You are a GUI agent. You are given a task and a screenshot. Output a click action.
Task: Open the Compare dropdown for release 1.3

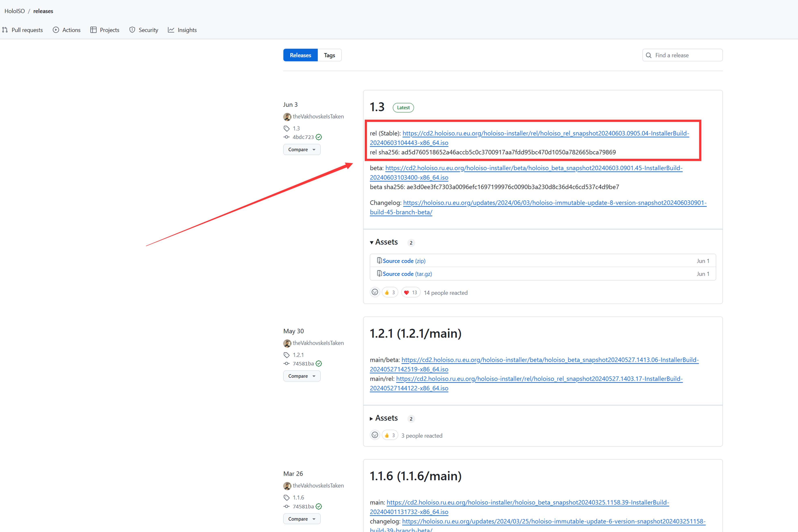(x=302, y=150)
